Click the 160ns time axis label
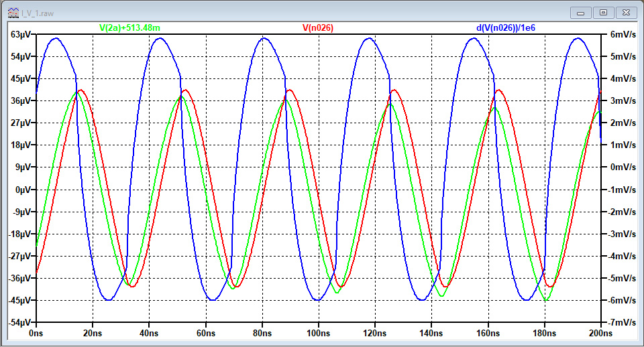The width and height of the screenshot is (644, 347). [x=488, y=334]
